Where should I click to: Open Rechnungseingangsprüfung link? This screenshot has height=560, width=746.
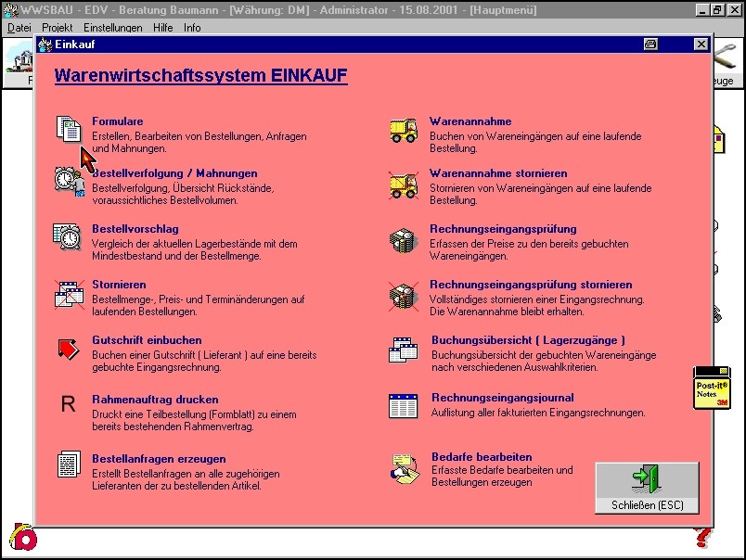click(x=503, y=229)
